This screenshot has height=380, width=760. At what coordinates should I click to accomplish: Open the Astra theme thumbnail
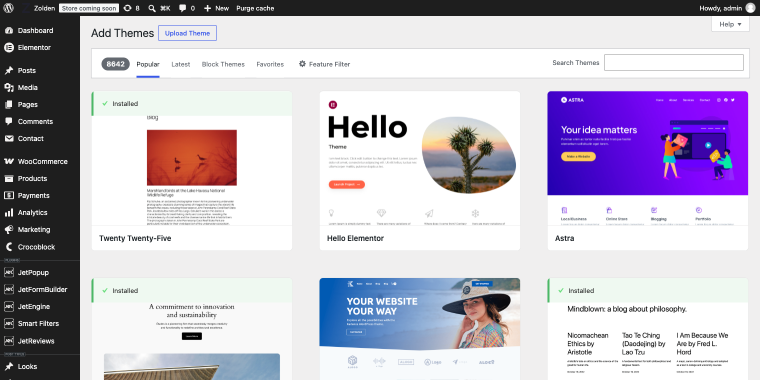(x=648, y=158)
